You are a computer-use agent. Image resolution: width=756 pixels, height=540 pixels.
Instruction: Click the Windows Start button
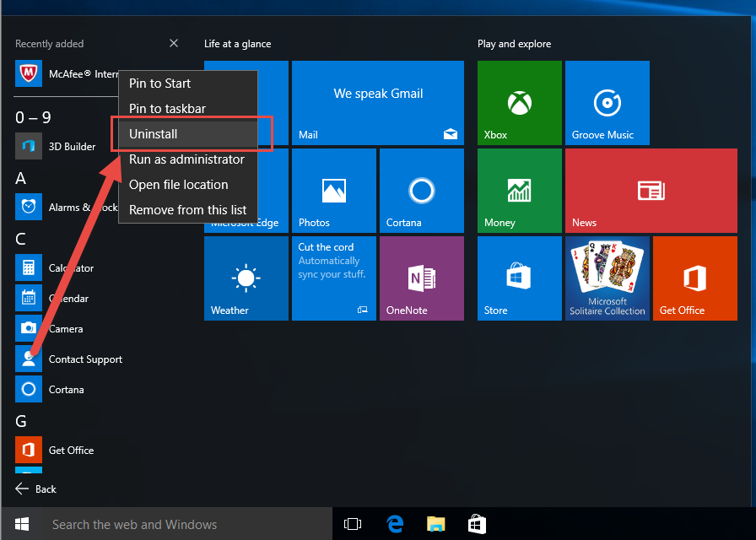click(22, 524)
